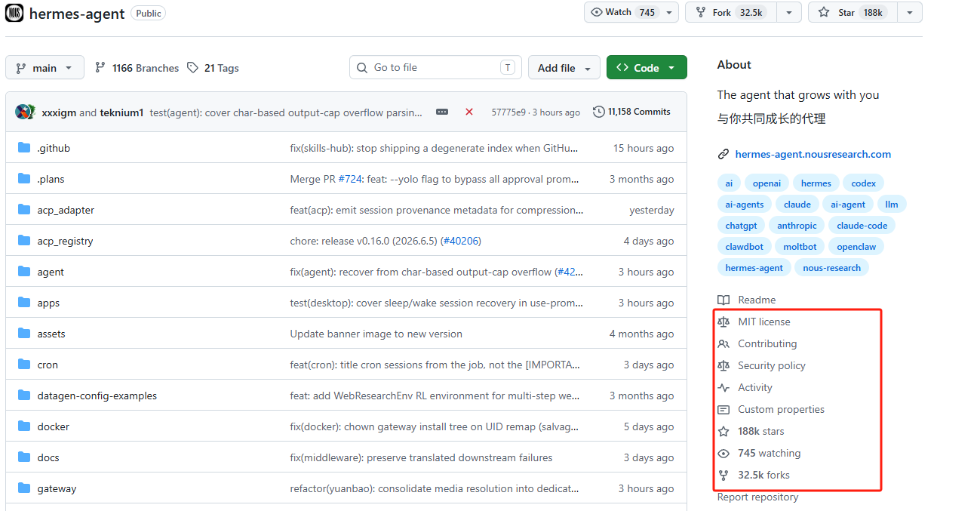Open the Star lists dropdown arrow
980x511 pixels.
pyautogui.click(x=910, y=12)
